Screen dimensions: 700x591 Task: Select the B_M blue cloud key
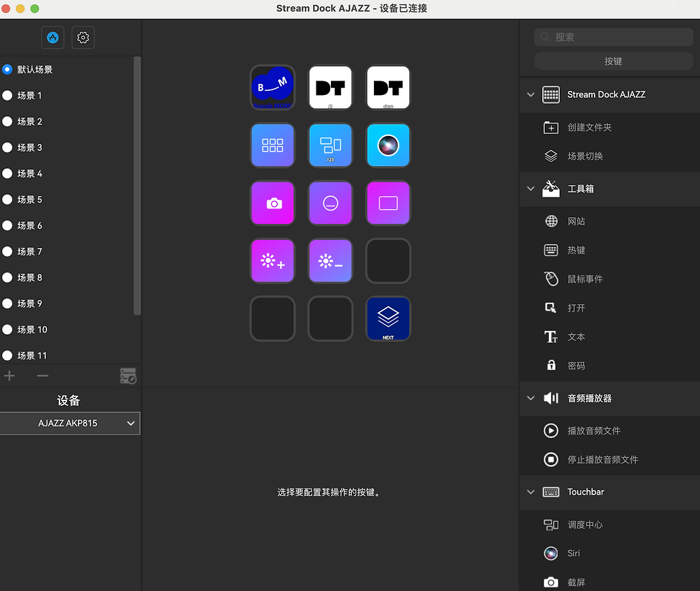pyautogui.click(x=272, y=87)
